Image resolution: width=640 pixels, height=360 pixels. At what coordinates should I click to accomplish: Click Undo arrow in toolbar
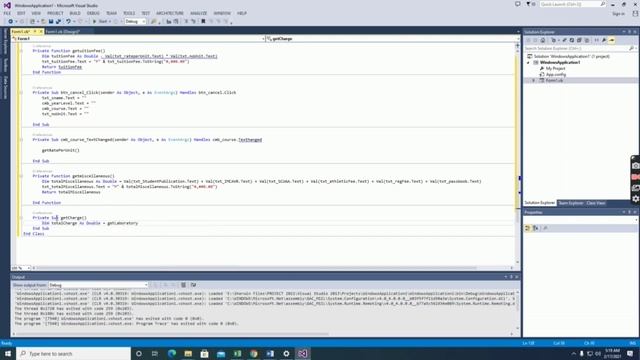(x=68, y=21)
